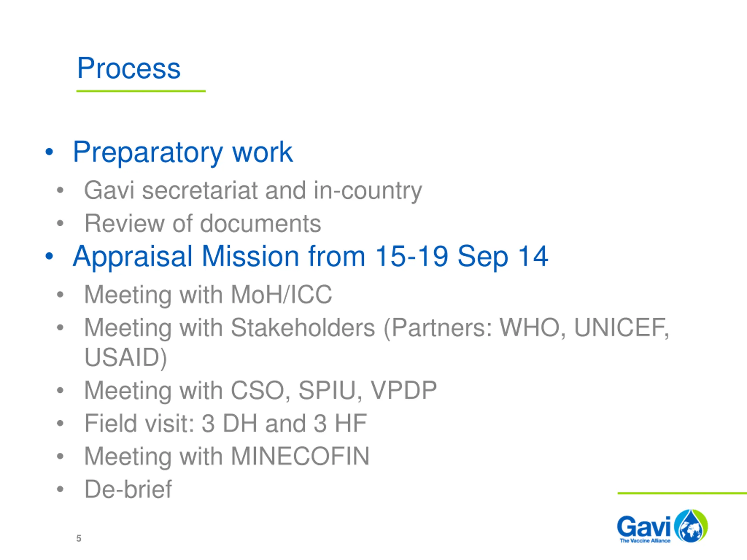Click the slide number 5
This screenshot has height=560, width=747.
point(79,538)
